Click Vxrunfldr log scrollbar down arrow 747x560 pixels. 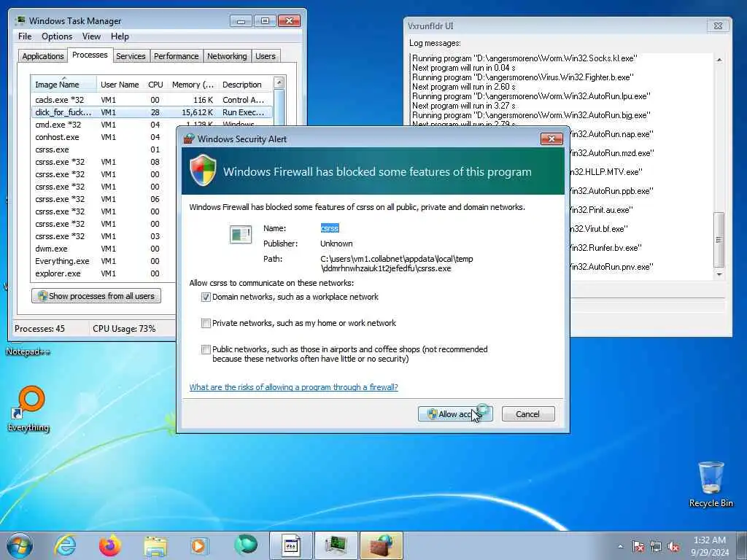pyautogui.click(x=719, y=274)
